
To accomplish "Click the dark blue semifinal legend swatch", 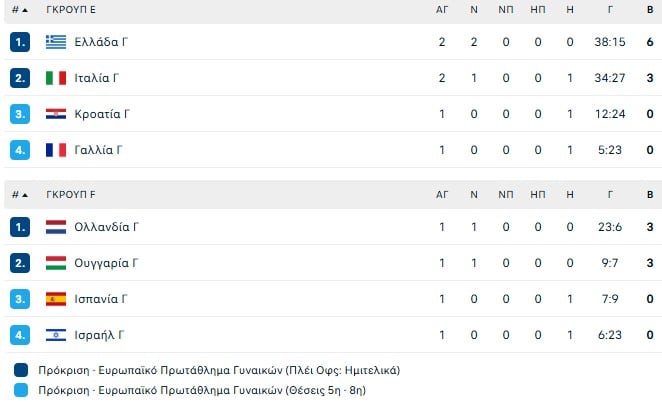I will [x=22, y=370].
